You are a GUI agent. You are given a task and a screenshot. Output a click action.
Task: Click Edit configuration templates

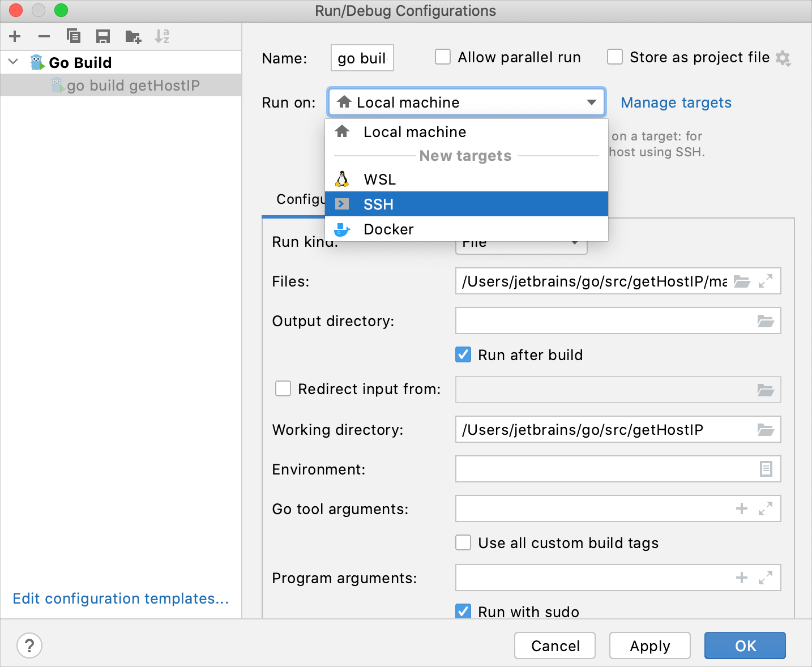tap(121, 598)
